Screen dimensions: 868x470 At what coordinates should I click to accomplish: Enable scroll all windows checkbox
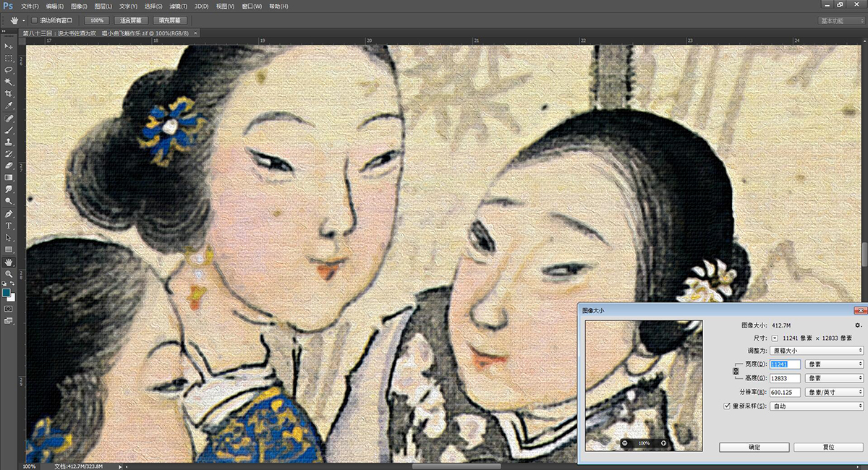[x=34, y=20]
